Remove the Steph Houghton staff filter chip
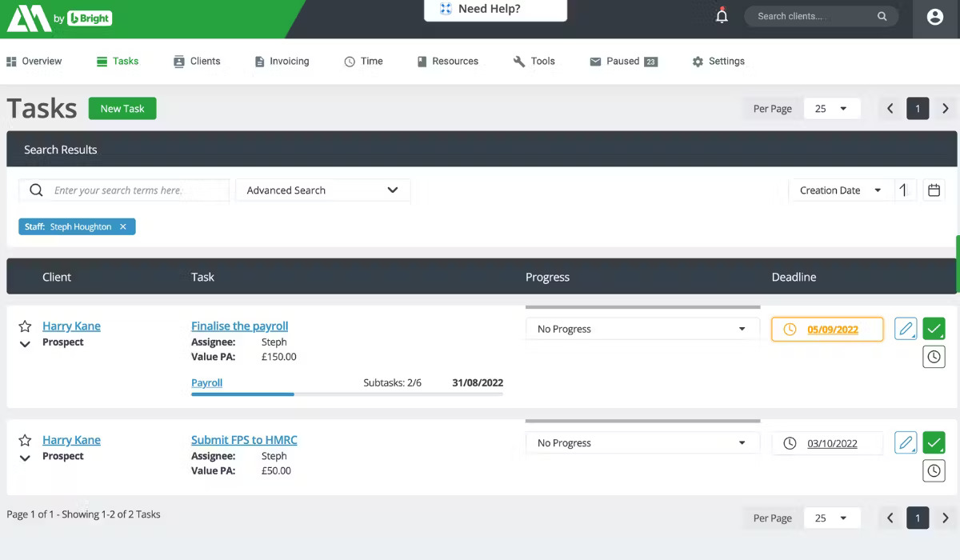The height and width of the screenshot is (560, 960). point(123,226)
